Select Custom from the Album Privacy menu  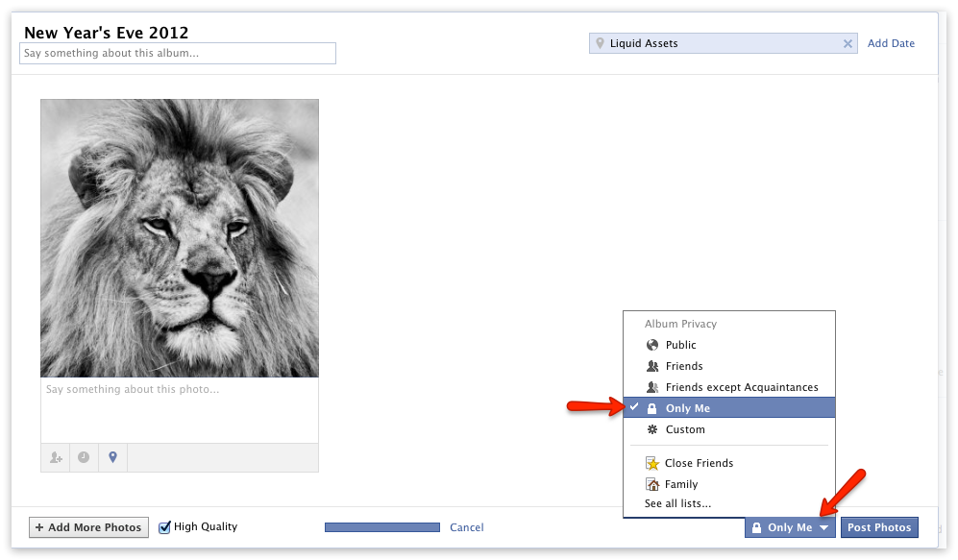(683, 429)
